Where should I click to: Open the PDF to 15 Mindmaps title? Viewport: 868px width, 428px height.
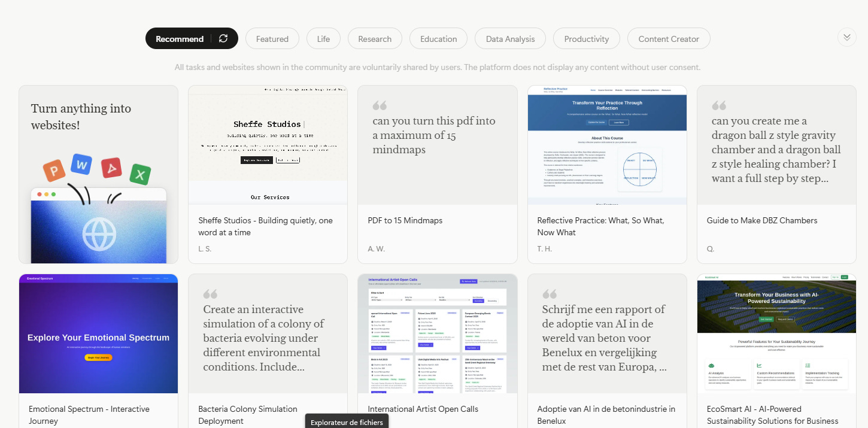405,220
